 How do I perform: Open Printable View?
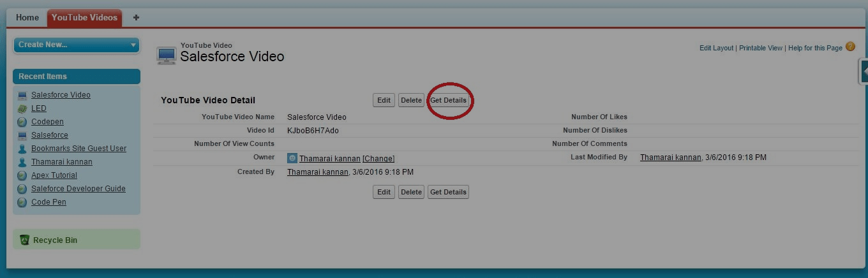click(x=761, y=48)
